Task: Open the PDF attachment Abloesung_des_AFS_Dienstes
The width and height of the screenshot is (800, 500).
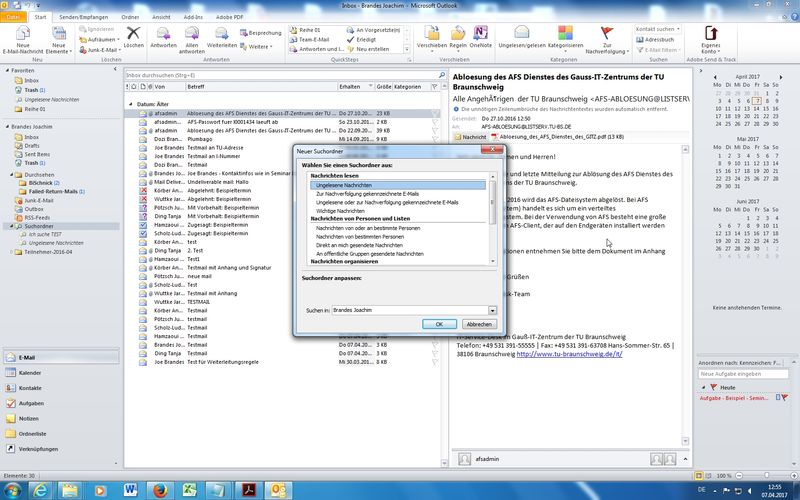Action: click(x=557, y=137)
